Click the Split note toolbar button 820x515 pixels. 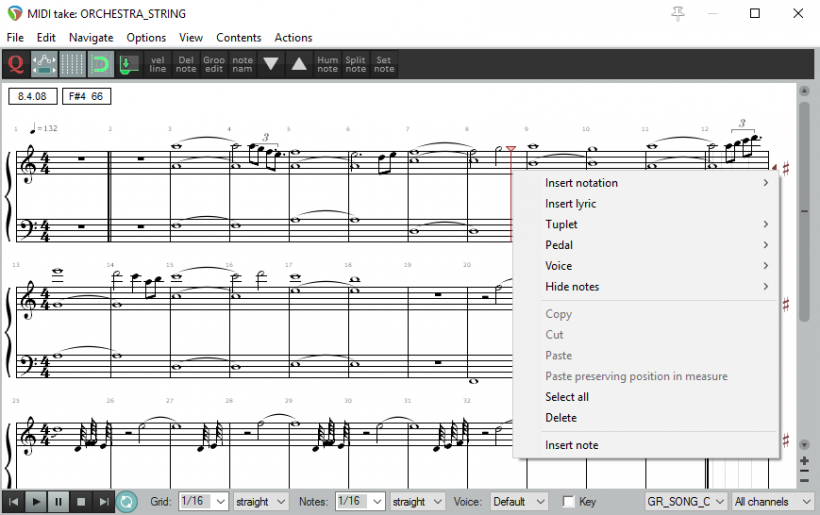click(x=356, y=65)
